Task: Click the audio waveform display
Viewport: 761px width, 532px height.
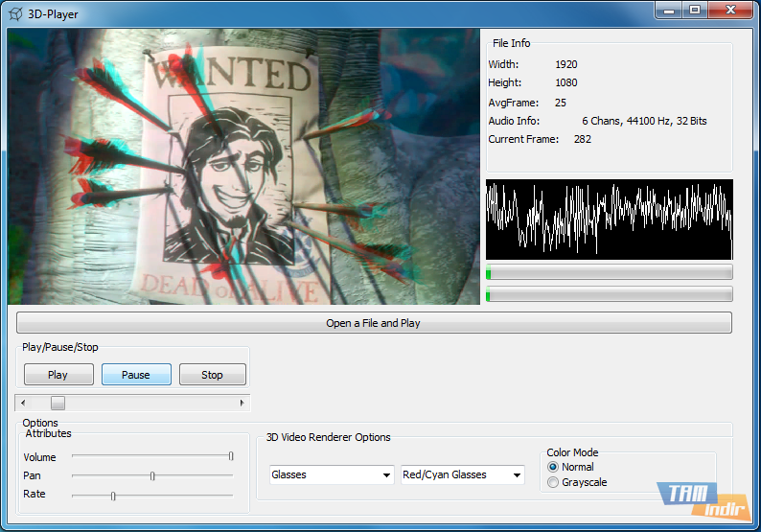Action: click(x=610, y=220)
